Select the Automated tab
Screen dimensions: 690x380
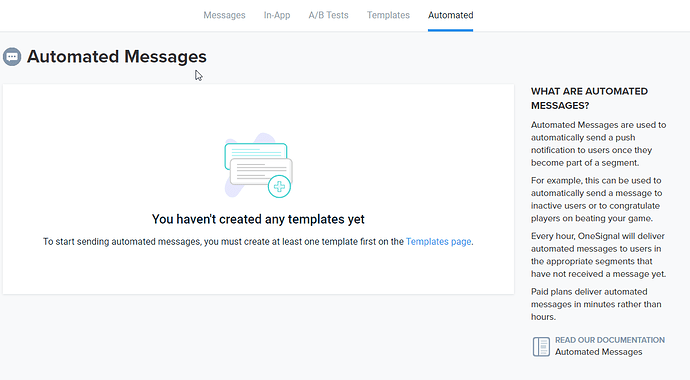[x=451, y=15]
